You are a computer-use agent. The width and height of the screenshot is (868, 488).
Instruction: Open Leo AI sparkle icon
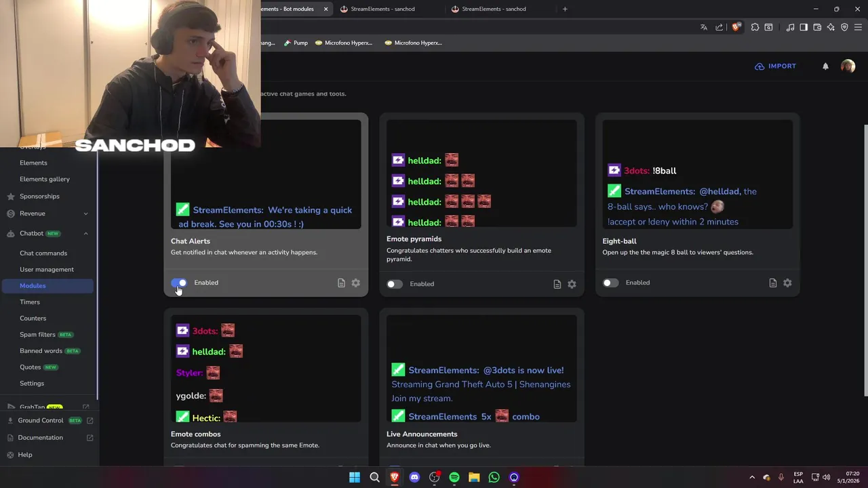pos(831,27)
